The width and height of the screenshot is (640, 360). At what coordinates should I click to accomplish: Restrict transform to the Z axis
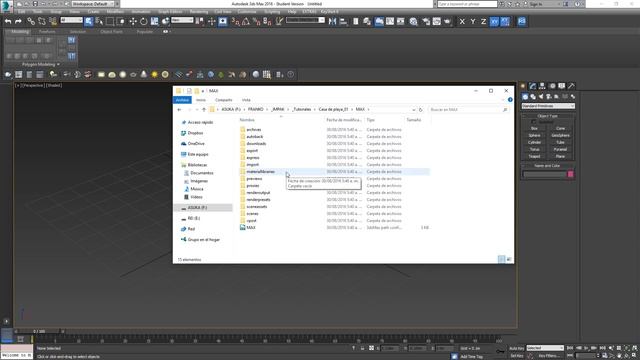(483, 21)
